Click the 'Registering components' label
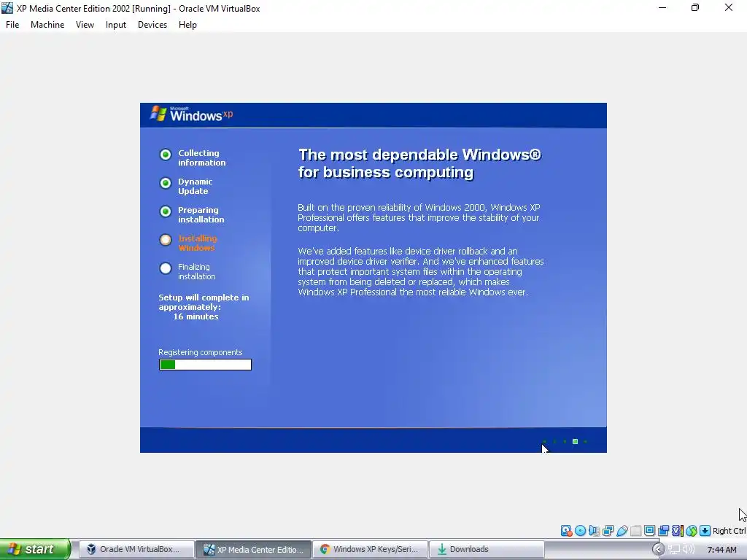The image size is (747, 560). (201, 352)
